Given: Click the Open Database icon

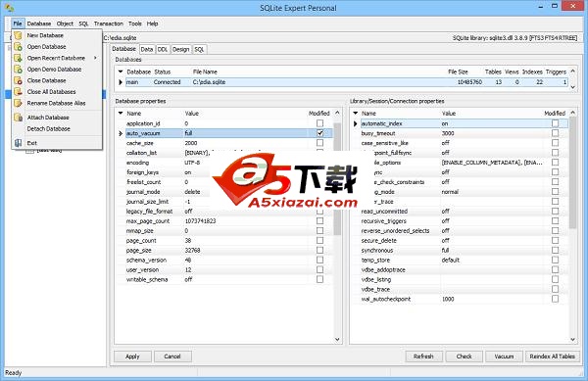Looking at the screenshot, I should (18, 46).
